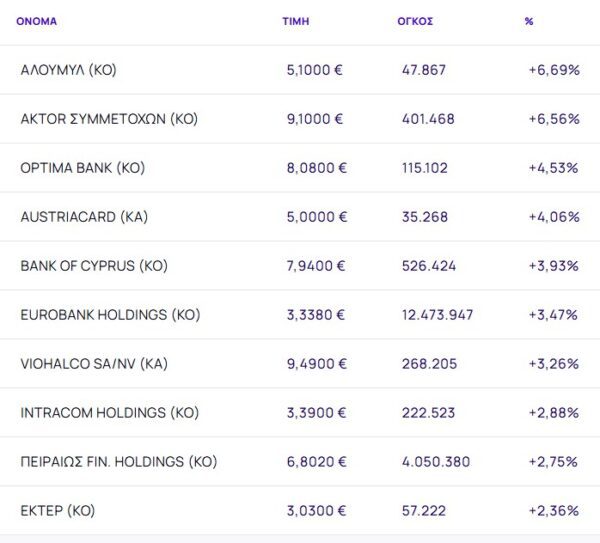The image size is (600, 543).
Task: Open OPTIMA BANK (ΚΟ) stock page
Action: [x=83, y=168]
